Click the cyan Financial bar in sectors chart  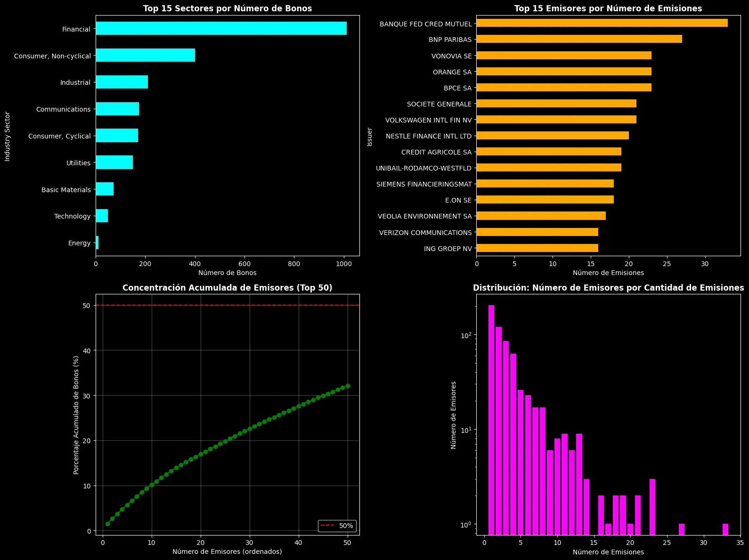(x=221, y=28)
